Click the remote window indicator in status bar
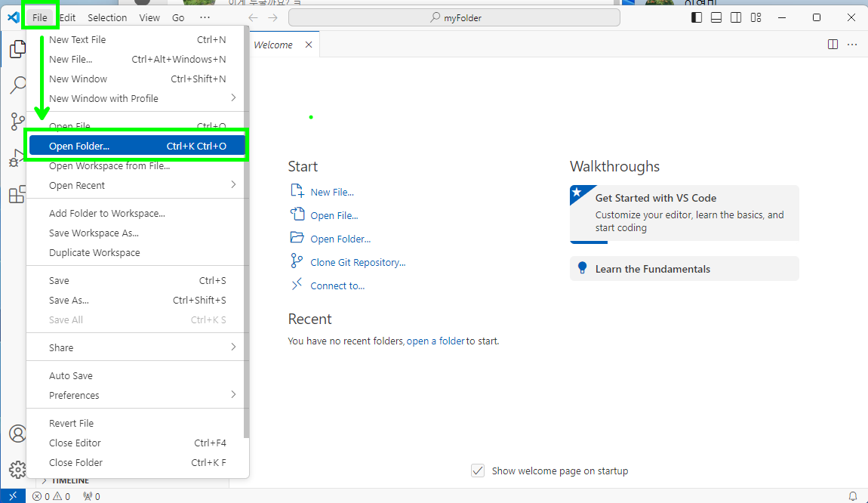 click(13, 495)
